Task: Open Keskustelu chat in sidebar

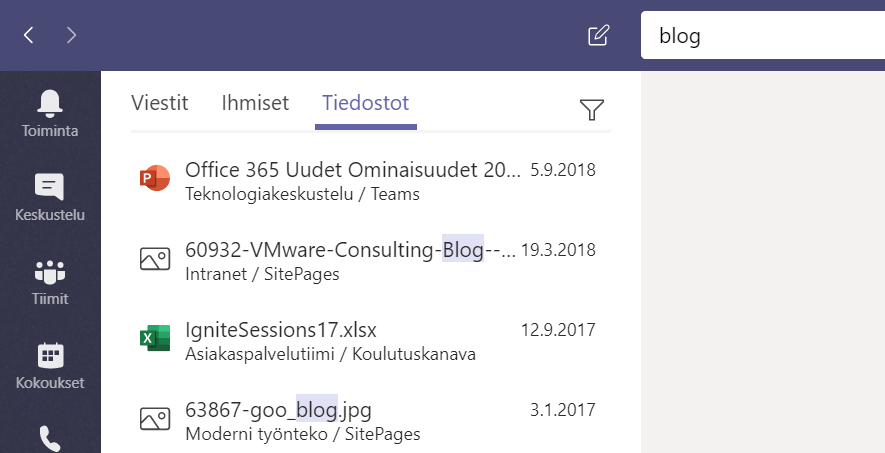Action: (x=50, y=197)
